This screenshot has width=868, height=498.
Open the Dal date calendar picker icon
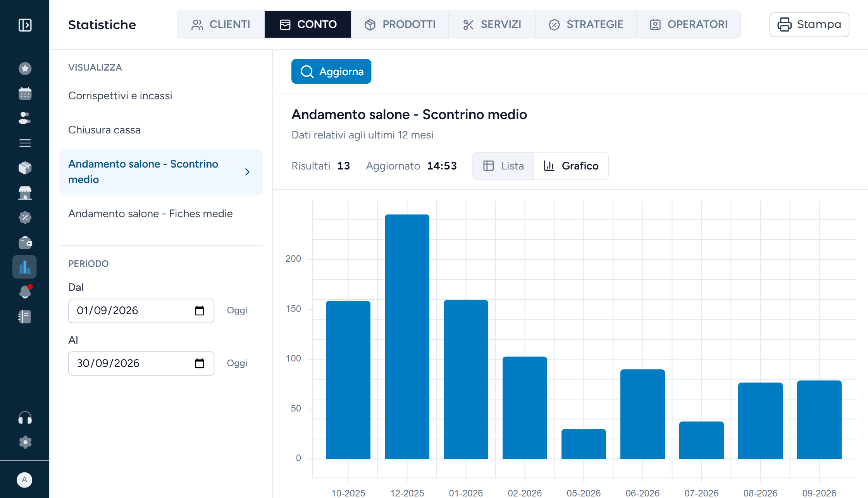coord(200,311)
